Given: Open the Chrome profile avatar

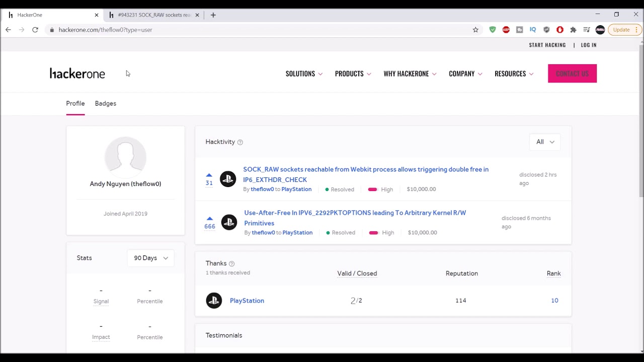Looking at the screenshot, I should (x=600, y=30).
